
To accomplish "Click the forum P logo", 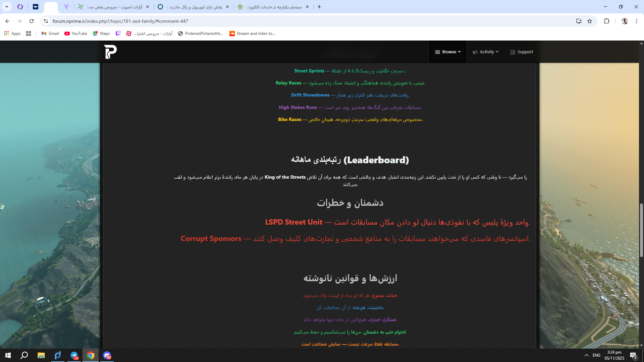I will 110,52.
